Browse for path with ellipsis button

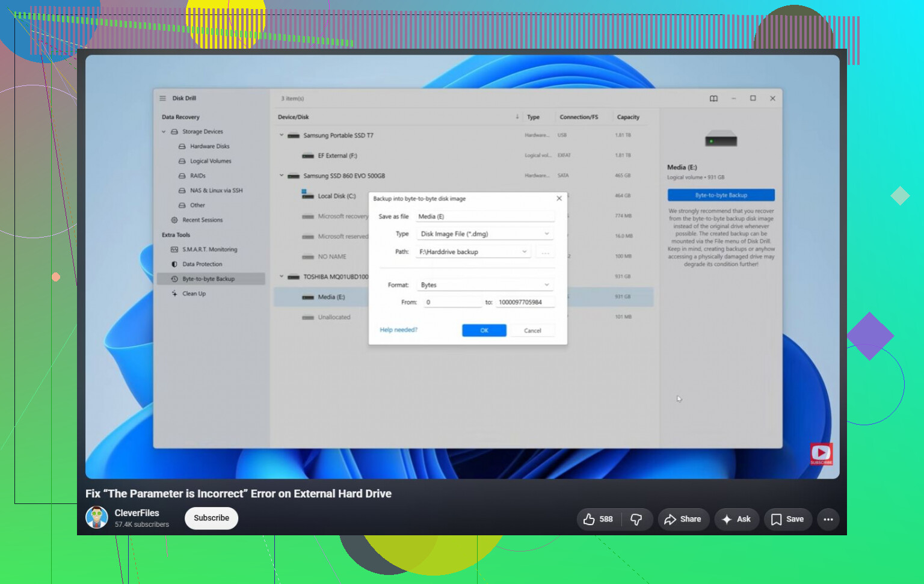pos(546,253)
